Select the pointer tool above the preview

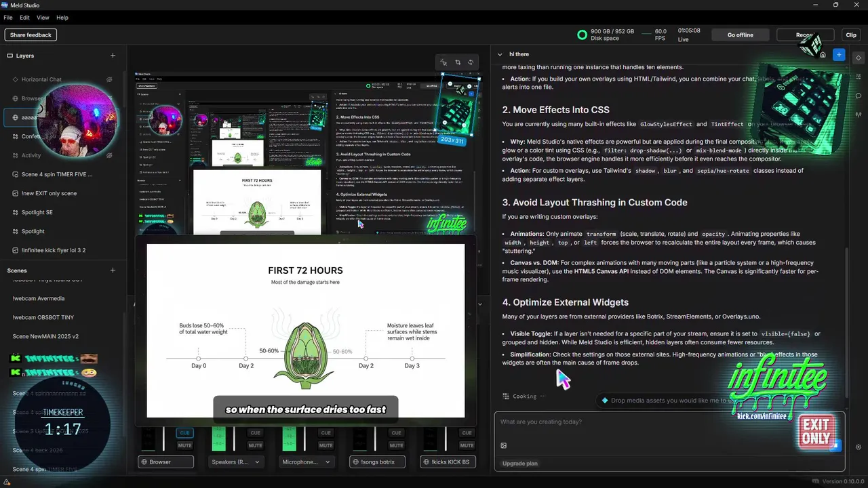(443, 62)
